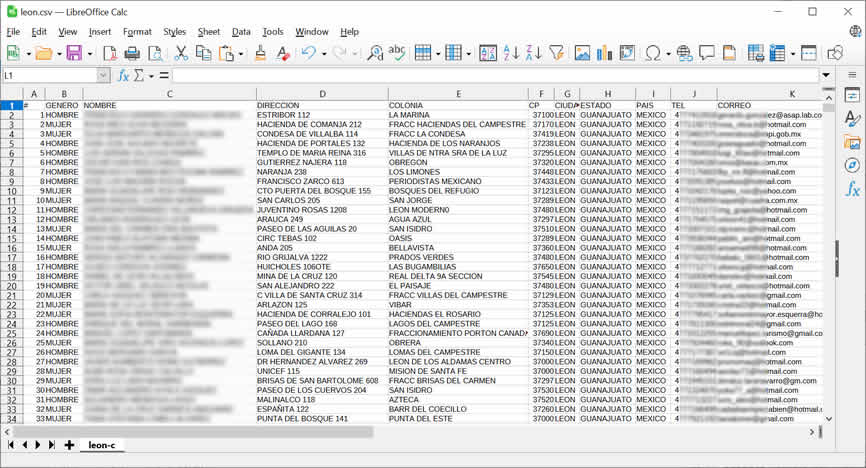866x468 pixels.
Task: Open the sidebar Gallery deck
Action: coord(852,142)
